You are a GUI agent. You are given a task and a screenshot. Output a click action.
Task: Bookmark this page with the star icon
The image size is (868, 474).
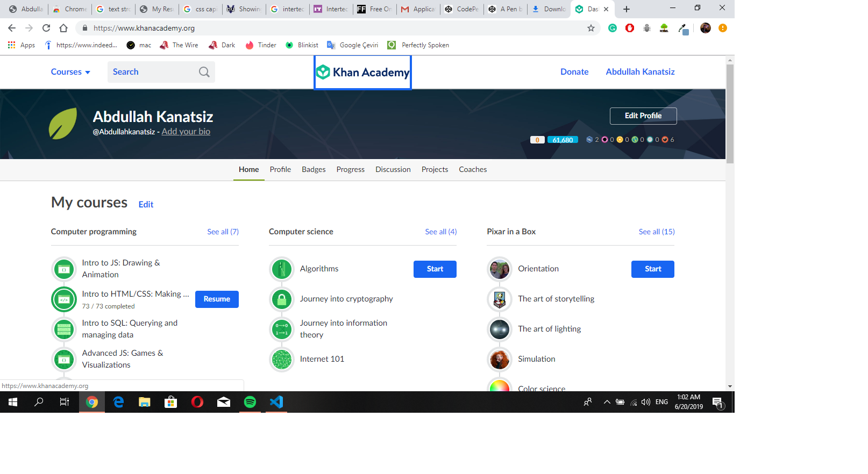tap(591, 28)
